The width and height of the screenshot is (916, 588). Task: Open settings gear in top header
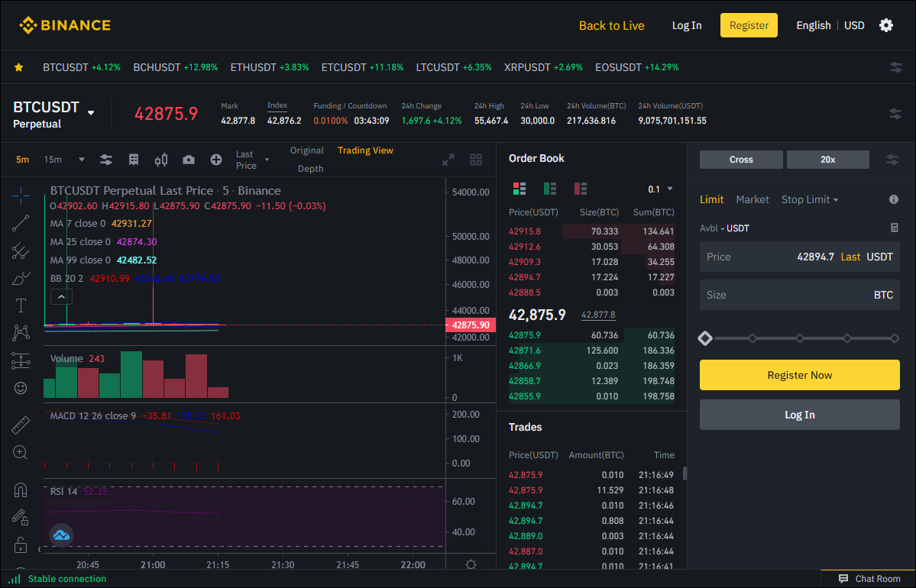(x=886, y=25)
